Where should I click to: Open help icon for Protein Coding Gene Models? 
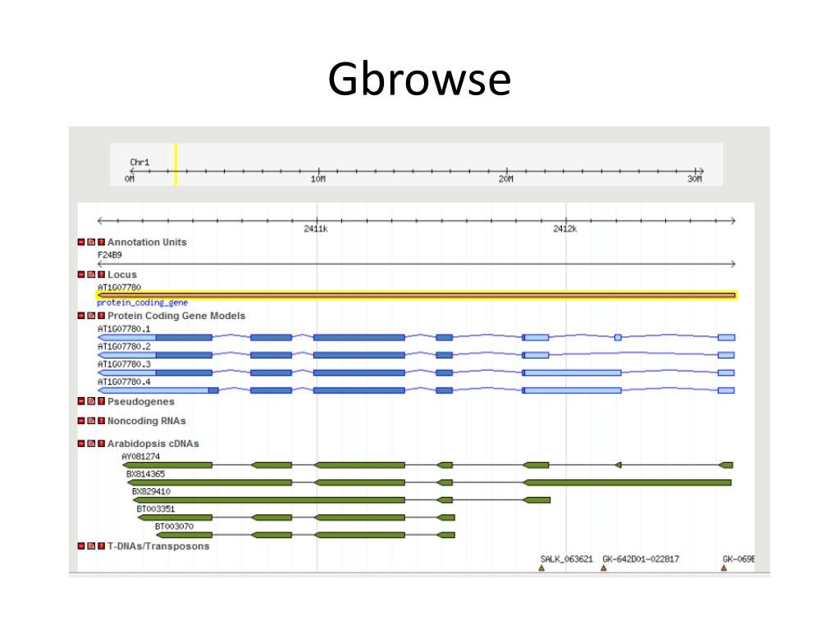pos(101,316)
